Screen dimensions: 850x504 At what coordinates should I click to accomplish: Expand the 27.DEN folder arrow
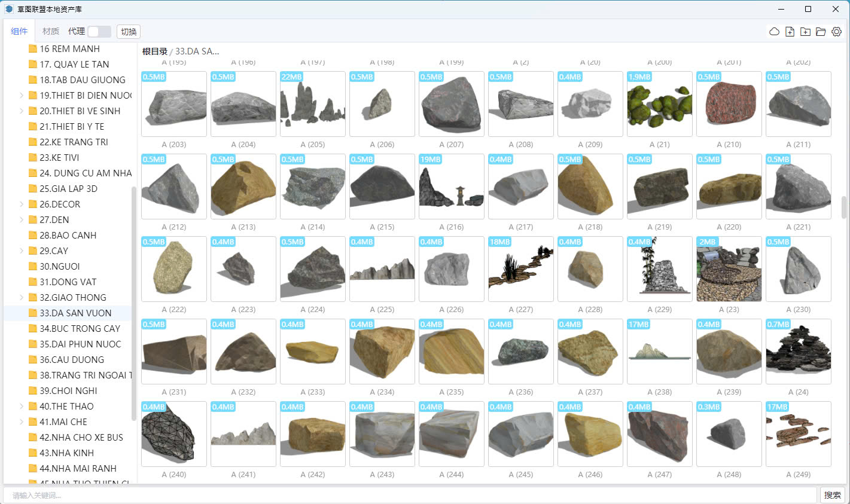pyautogui.click(x=22, y=220)
